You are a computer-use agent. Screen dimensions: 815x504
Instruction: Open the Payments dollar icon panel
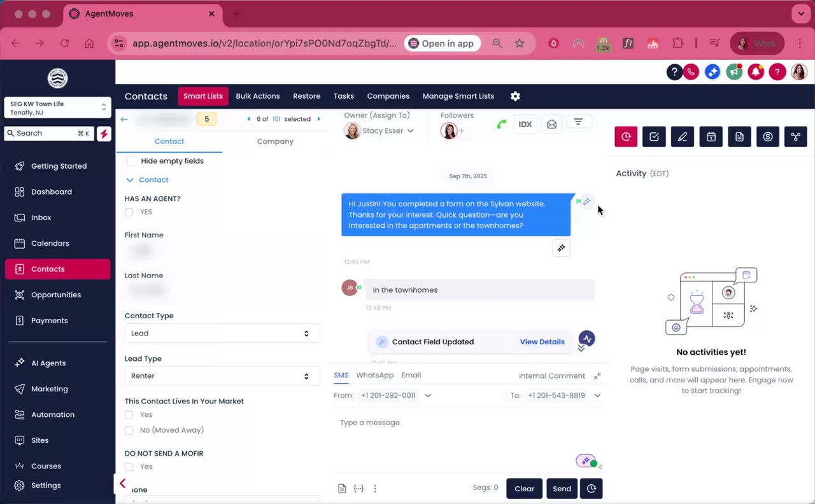click(x=768, y=137)
